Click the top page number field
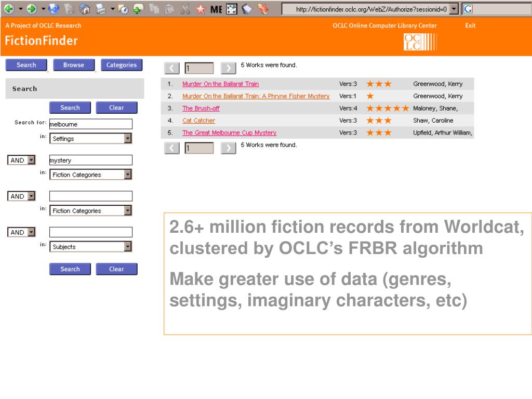The image size is (532, 399). point(199,68)
